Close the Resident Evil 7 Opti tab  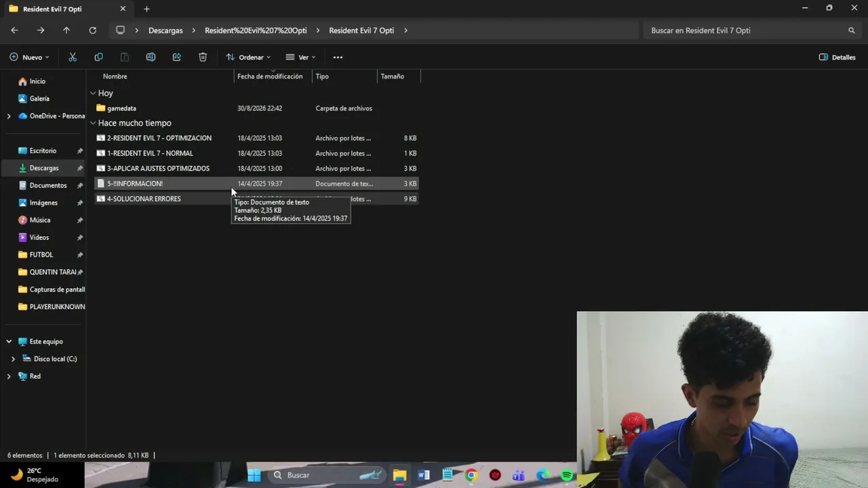(x=123, y=9)
